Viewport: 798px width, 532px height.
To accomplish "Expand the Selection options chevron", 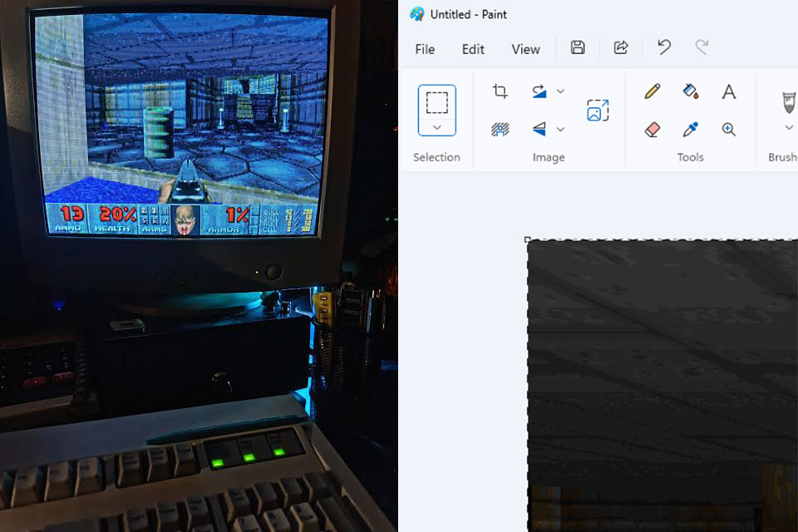I will tap(436, 127).
